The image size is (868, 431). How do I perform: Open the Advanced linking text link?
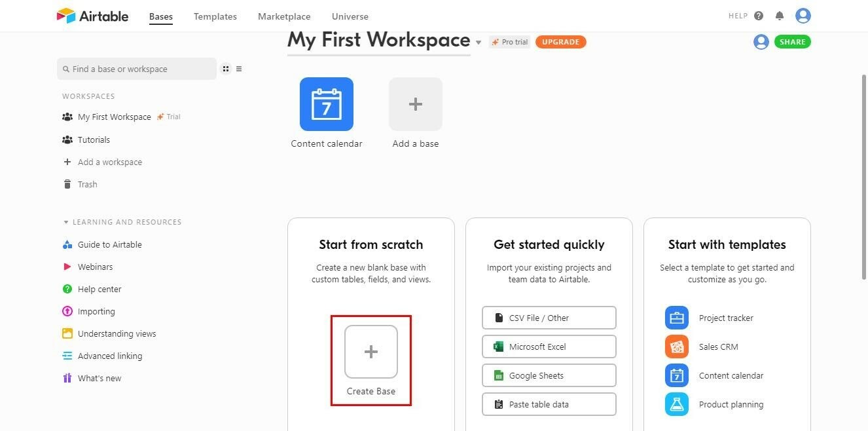(x=110, y=356)
